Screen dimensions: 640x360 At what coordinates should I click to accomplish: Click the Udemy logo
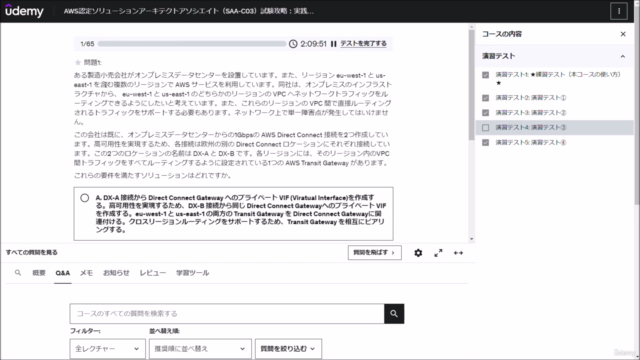(24, 11)
